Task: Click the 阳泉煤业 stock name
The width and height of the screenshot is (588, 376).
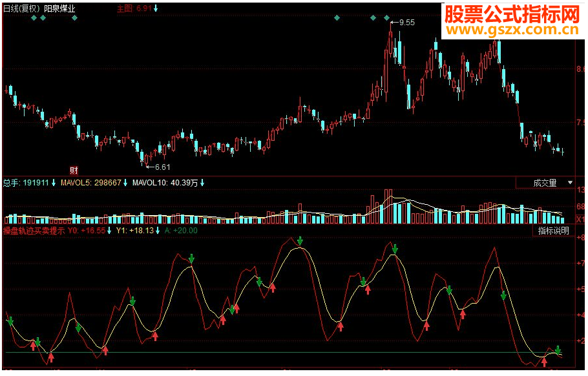Action: (59, 8)
